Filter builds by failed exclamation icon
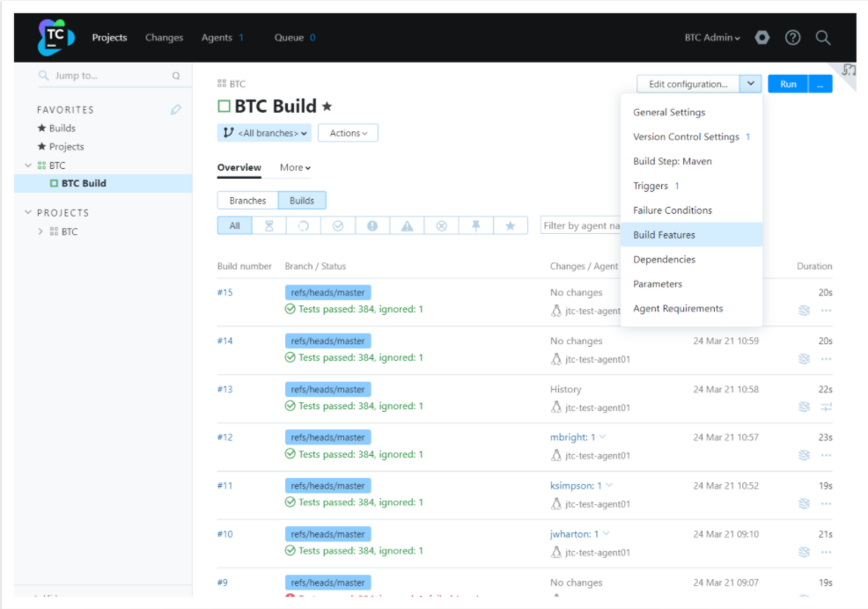 (x=372, y=226)
